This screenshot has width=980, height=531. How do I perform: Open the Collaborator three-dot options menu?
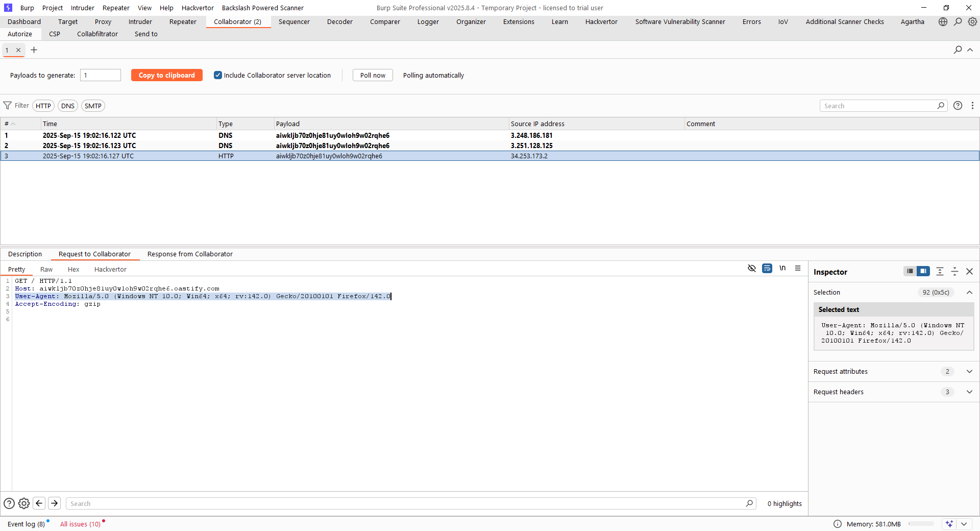pos(972,106)
